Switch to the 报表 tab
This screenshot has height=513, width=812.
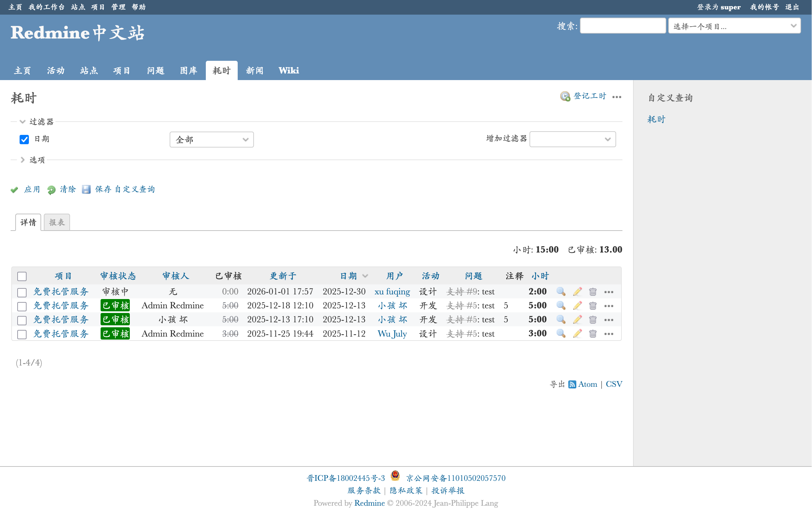[x=57, y=222]
